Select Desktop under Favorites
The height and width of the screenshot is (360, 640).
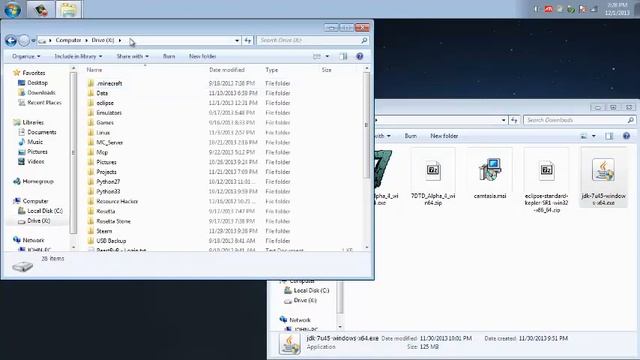(x=38, y=83)
